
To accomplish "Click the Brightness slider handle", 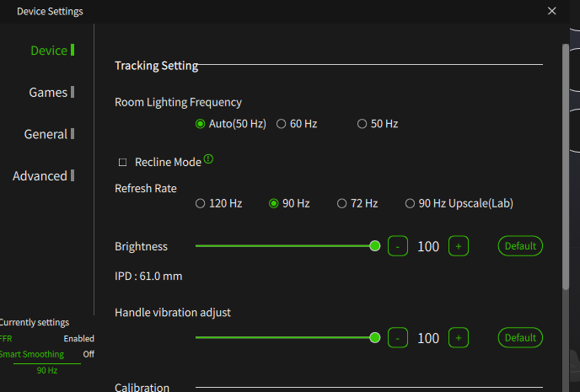I will 374,246.
